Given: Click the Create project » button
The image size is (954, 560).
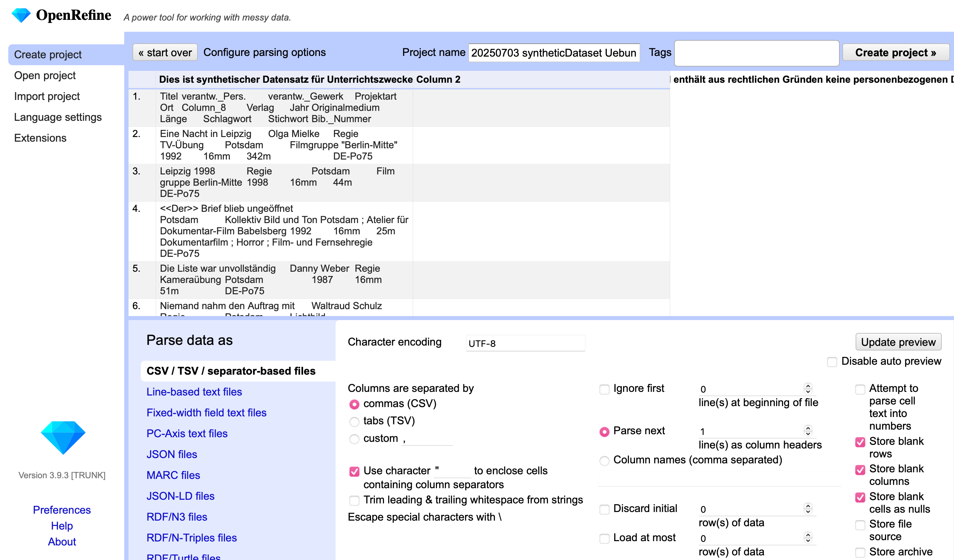Looking at the screenshot, I should (x=896, y=52).
